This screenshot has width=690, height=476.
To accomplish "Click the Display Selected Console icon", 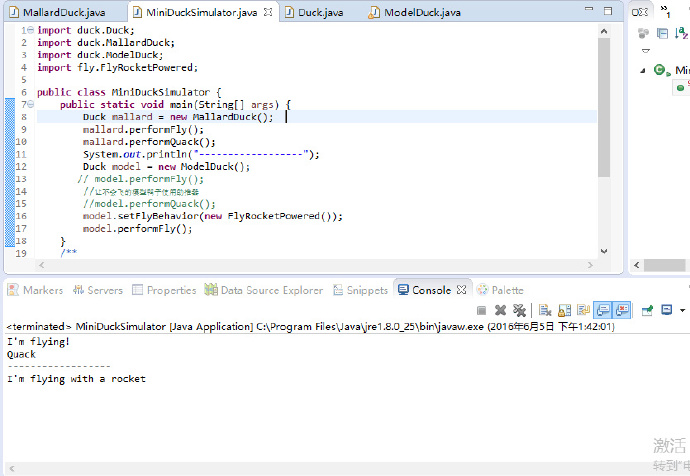I will (667, 311).
